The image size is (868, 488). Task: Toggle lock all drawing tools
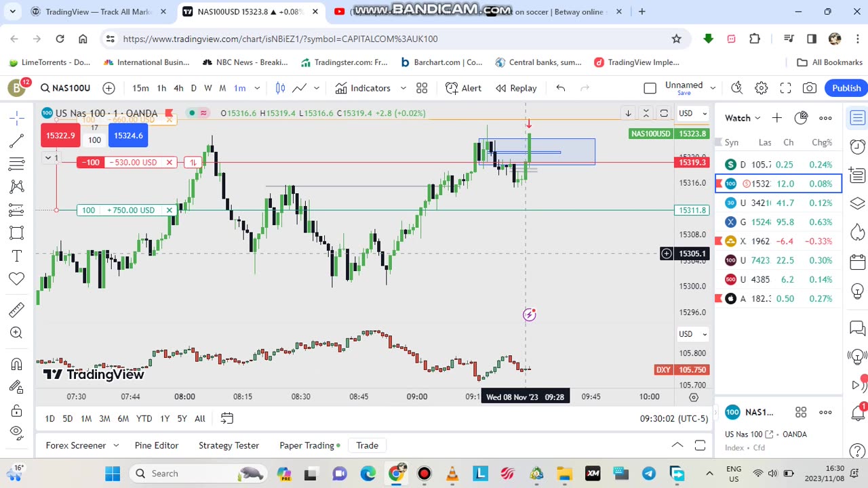17,410
